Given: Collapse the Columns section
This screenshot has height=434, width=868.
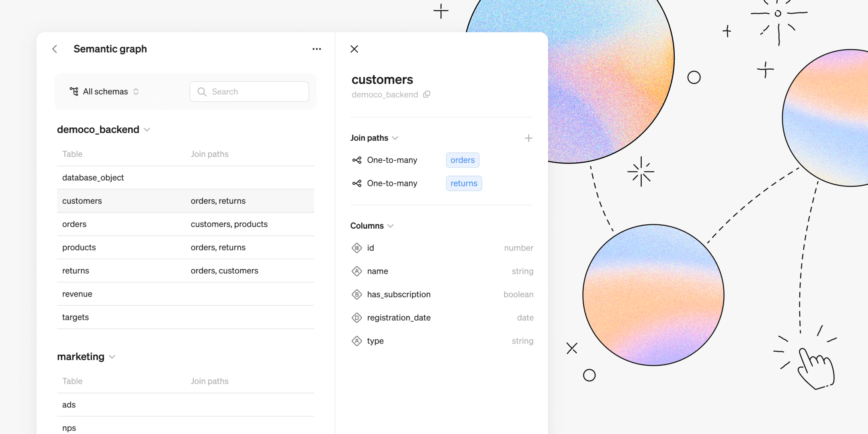Looking at the screenshot, I should tap(391, 226).
